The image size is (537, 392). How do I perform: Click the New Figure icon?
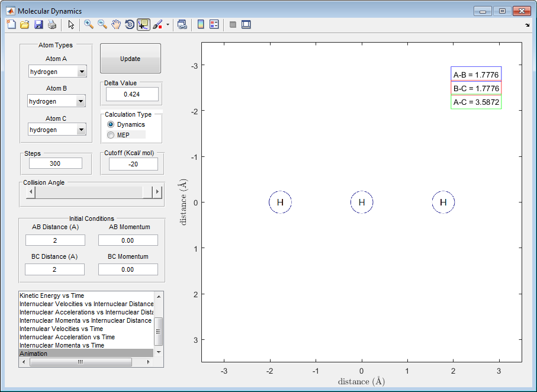coord(11,24)
